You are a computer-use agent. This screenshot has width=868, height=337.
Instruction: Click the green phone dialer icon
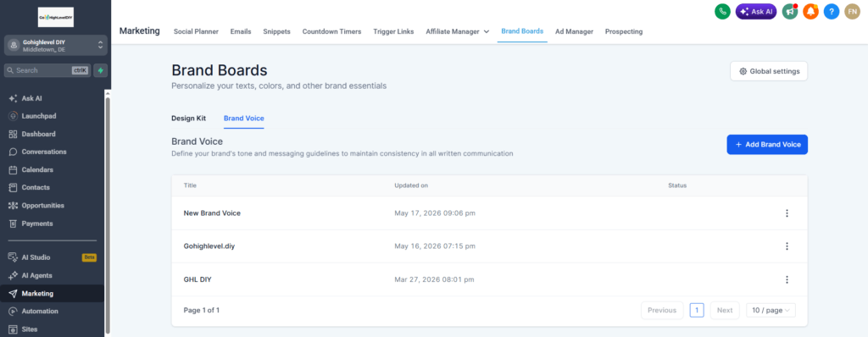(722, 11)
